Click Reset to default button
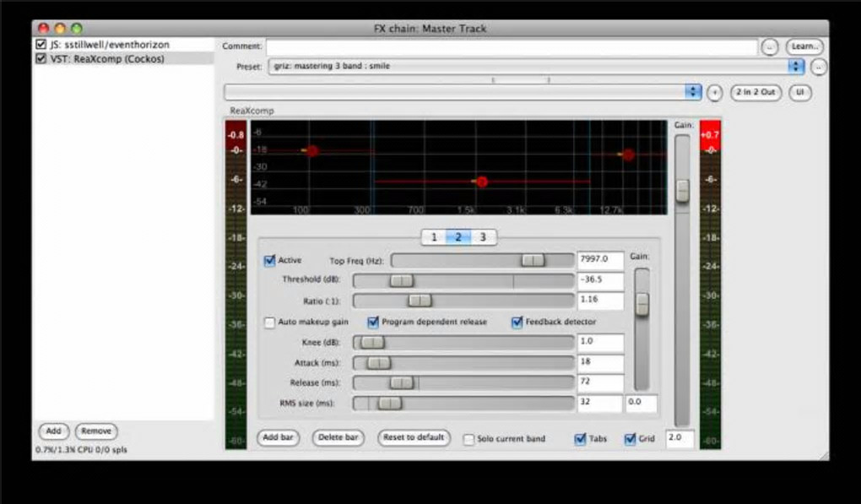861x504 pixels. pyautogui.click(x=414, y=438)
